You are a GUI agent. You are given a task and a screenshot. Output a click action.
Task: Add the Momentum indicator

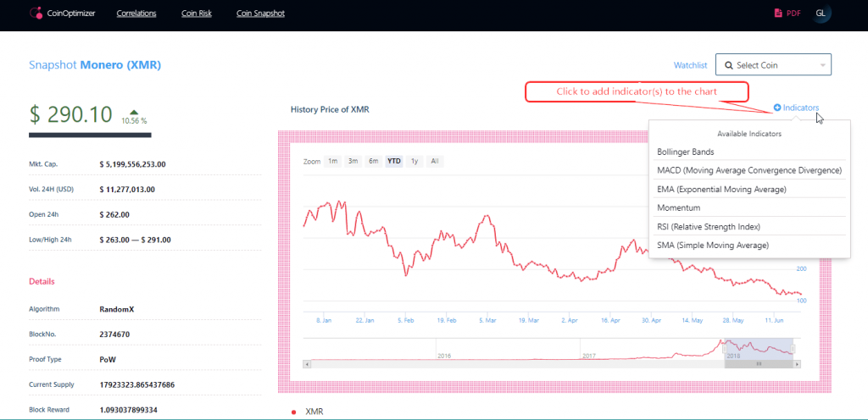coord(678,208)
